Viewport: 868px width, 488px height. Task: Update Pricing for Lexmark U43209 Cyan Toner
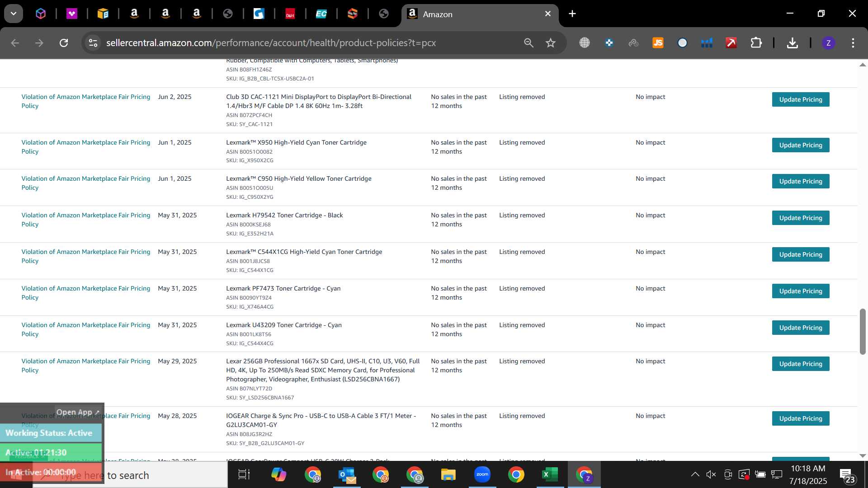coord(801,328)
